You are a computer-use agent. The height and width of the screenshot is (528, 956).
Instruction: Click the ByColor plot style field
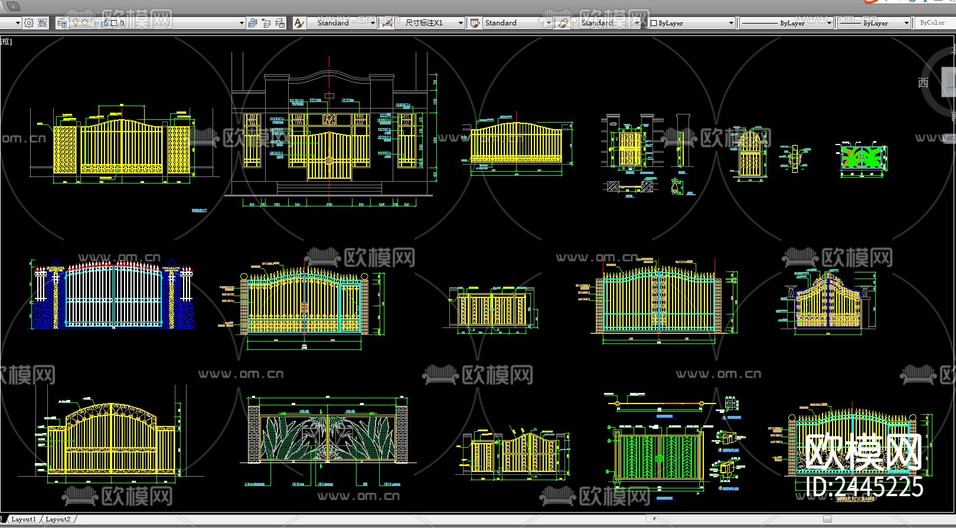coord(935,23)
